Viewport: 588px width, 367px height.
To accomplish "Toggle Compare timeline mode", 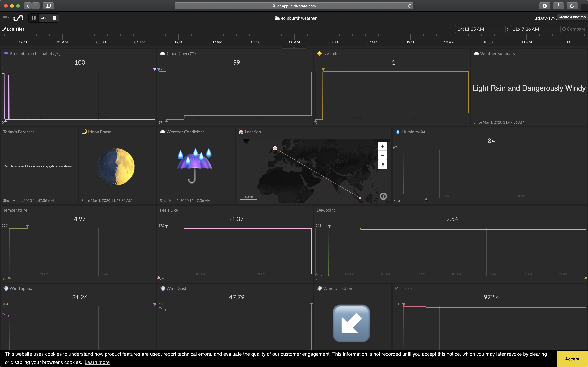I will (x=574, y=29).
